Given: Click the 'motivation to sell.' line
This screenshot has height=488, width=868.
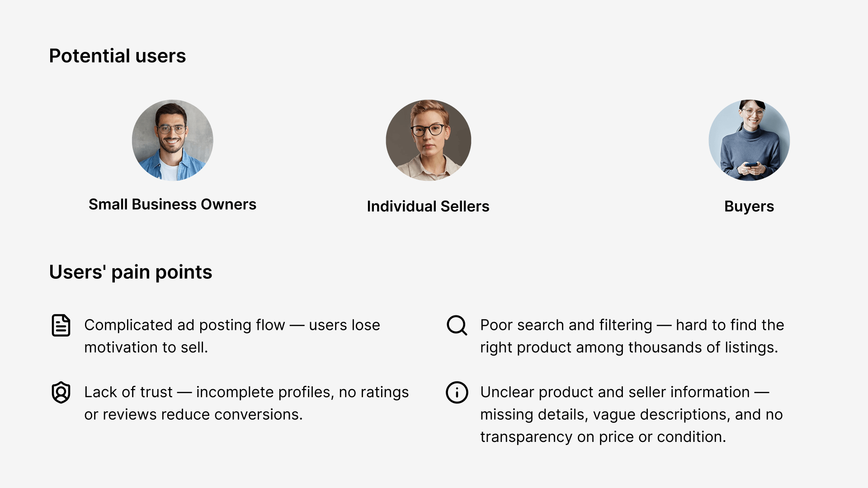Looking at the screenshot, I should 146,347.
